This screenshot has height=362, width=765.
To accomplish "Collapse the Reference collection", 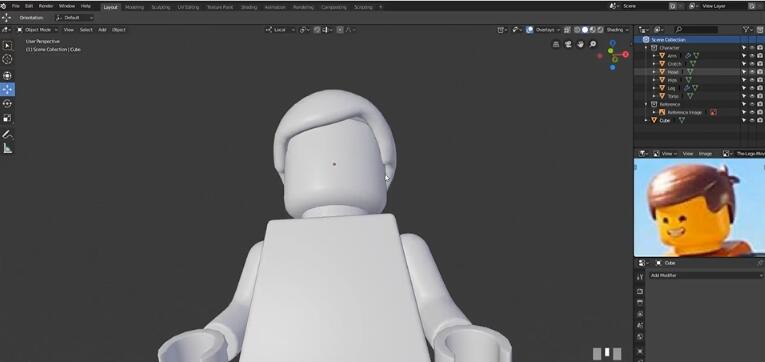I will pos(646,104).
